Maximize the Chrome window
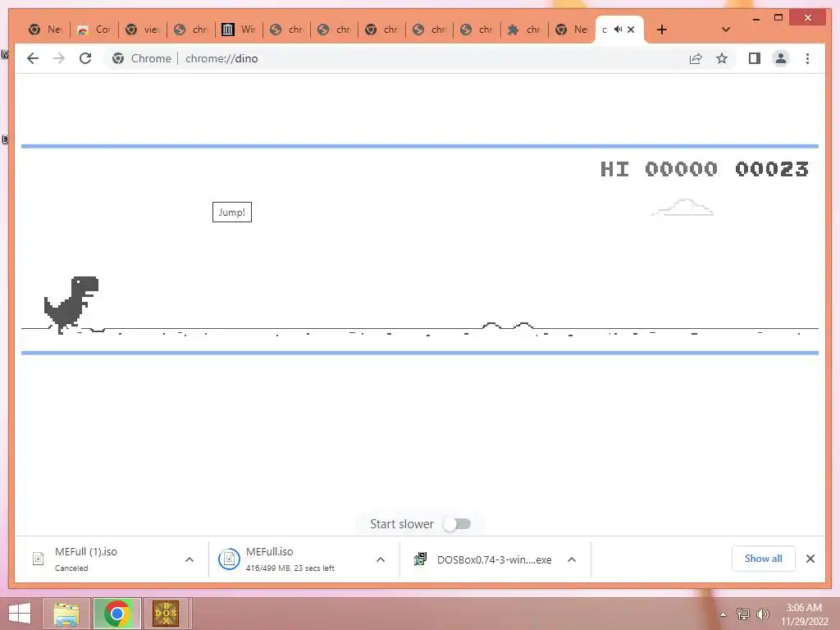This screenshot has height=630, width=840. (778, 18)
